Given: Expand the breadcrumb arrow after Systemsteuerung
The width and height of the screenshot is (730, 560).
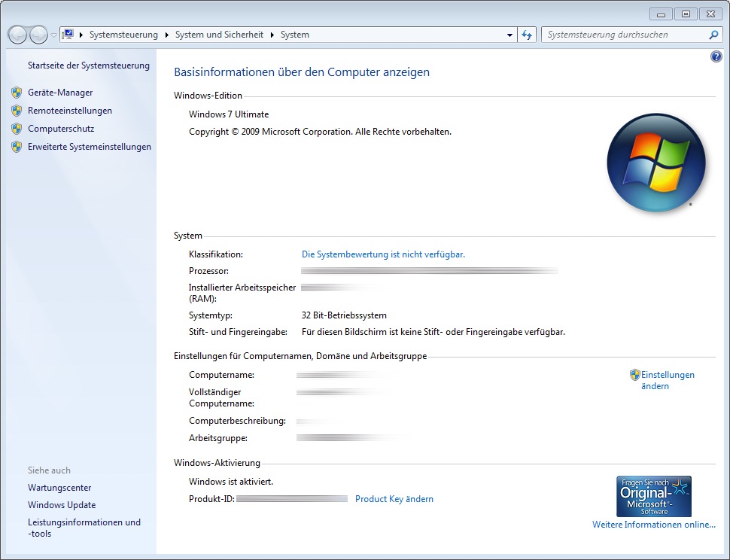Looking at the screenshot, I should 167,35.
